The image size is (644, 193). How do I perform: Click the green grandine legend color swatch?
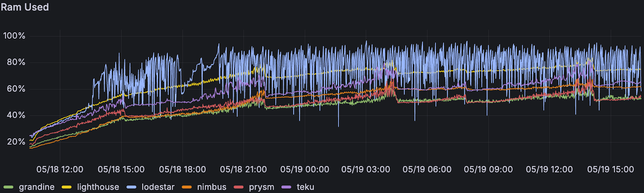coord(8,187)
